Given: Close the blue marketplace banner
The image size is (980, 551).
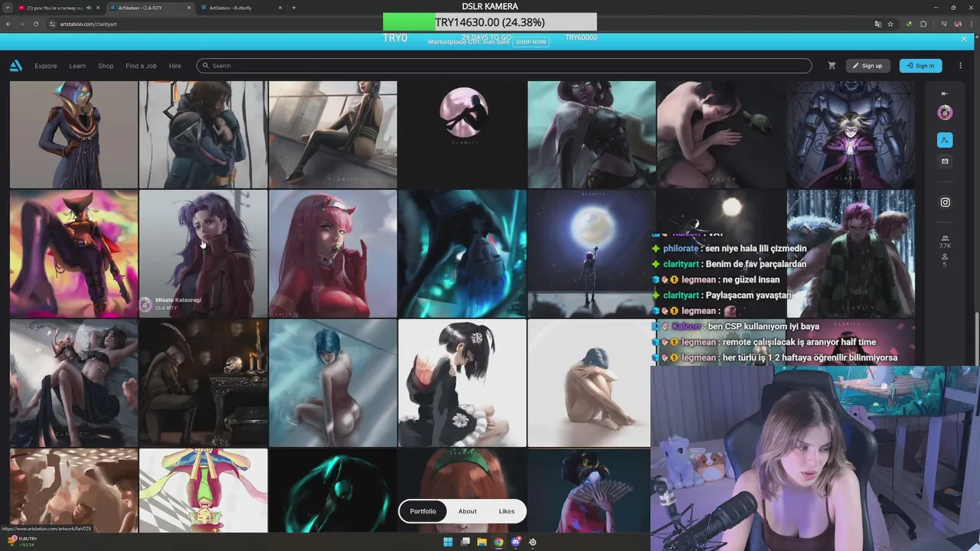Looking at the screenshot, I should [964, 39].
